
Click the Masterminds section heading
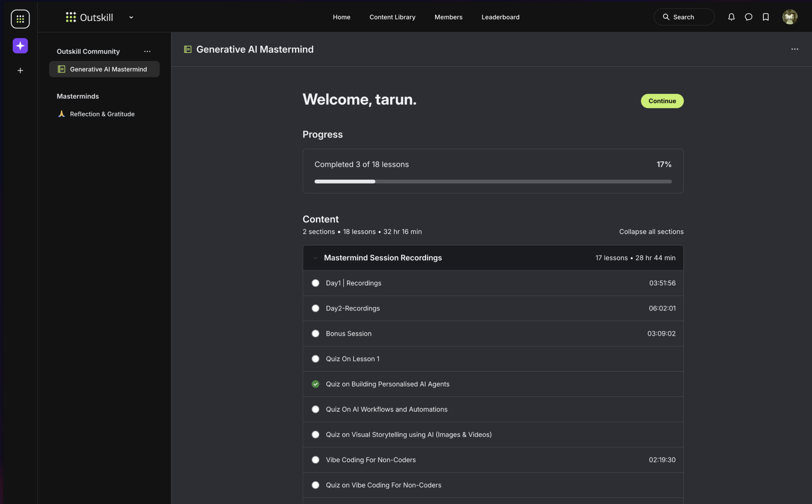pos(78,96)
